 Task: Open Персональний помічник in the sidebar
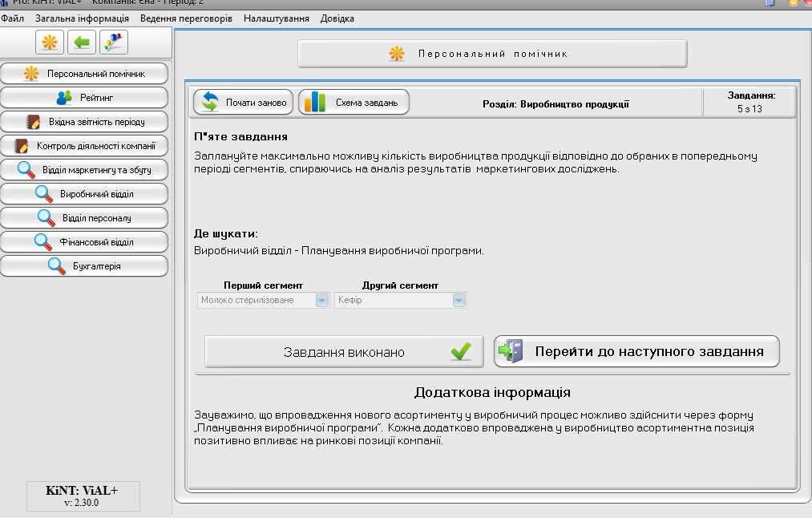click(84, 74)
